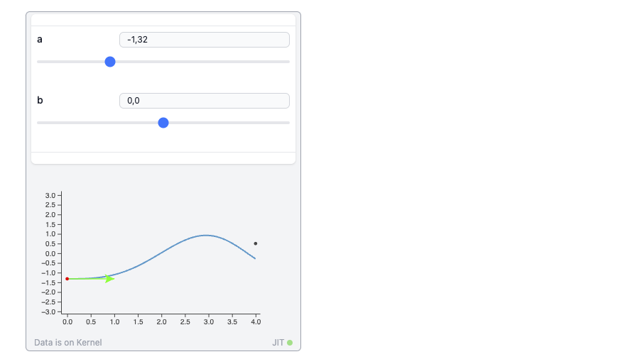Click the red starting point on plot
The width and height of the screenshot is (630, 364).
click(x=67, y=279)
